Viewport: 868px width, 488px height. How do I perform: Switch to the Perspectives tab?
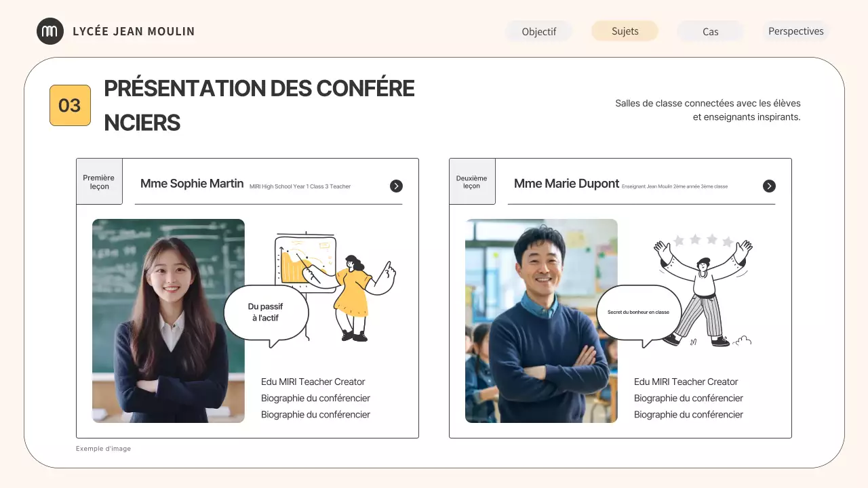tap(795, 30)
